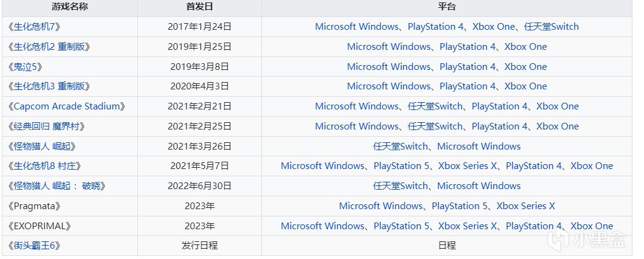Click Microsoft Windows in the 怪物猎人 崛起：破晓 row
644x259 pixels.
[479, 186]
